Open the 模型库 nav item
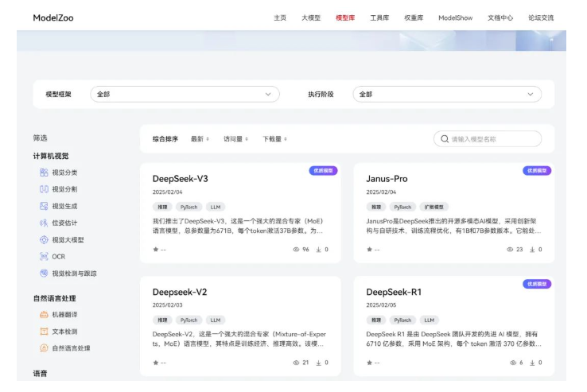 345,17
